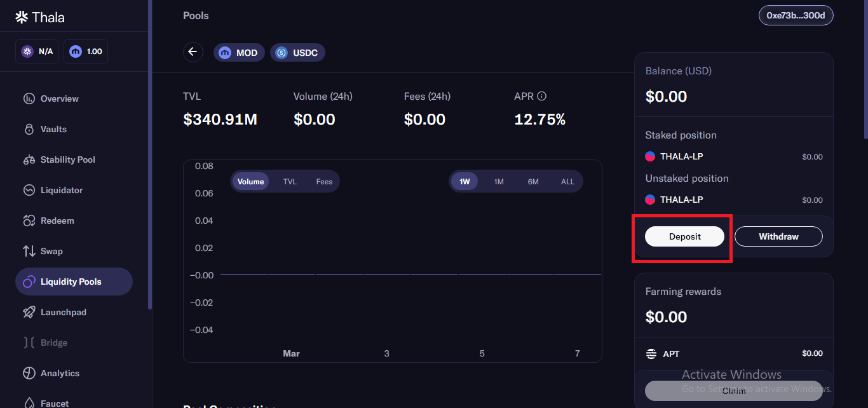Screen dimensions: 868x408
Task: Click the APT token icon
Action: coord(651,354)
